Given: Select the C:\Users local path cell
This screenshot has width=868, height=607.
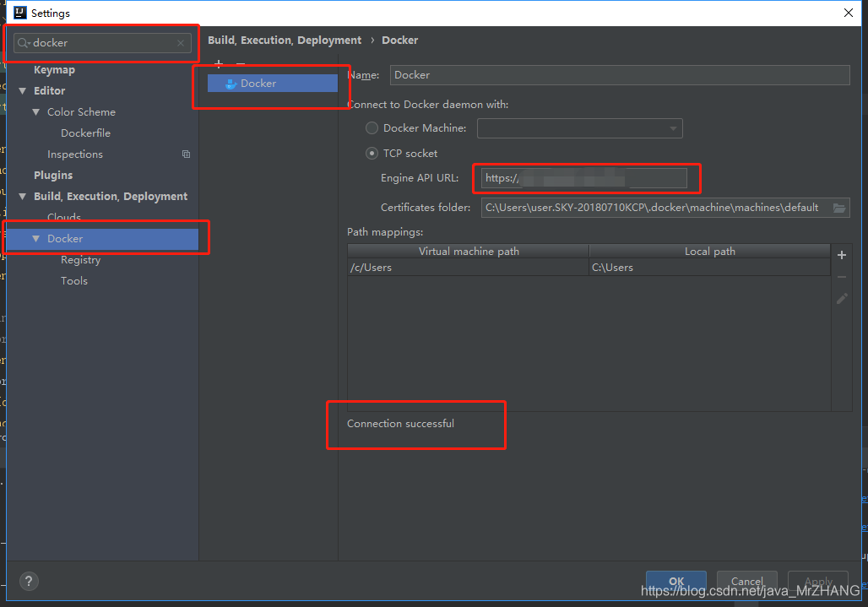Looking at the screenshot, I should (709, 268).
